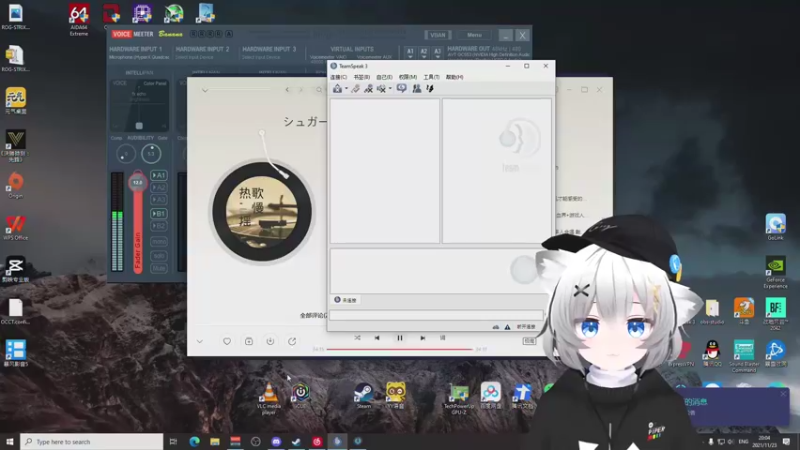Open TeamSpeak chat bubble toolbar icon
This screenshot has width=800, height=450.
click(x=402, y=89)
